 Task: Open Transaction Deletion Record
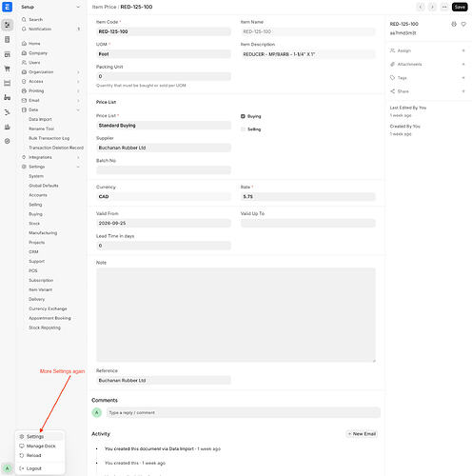click(x=56, y=148)
